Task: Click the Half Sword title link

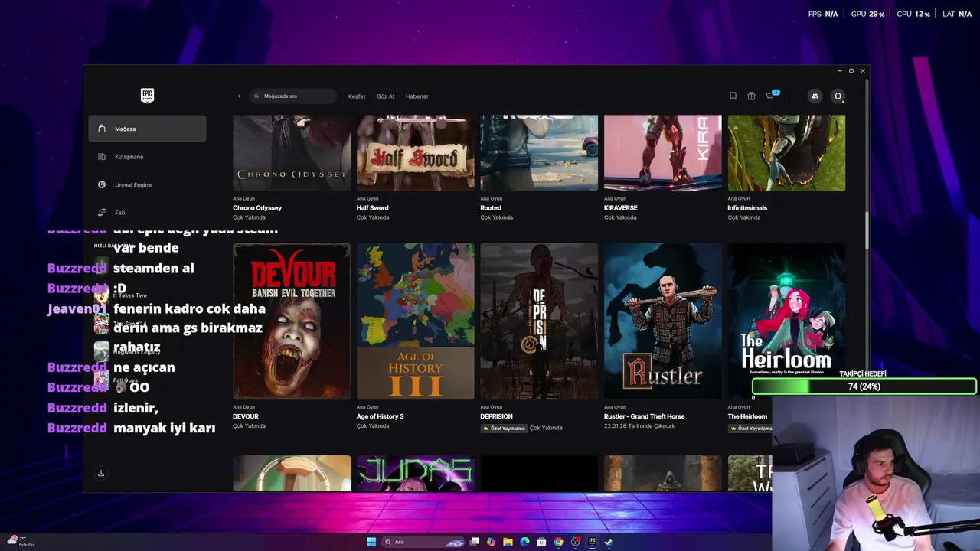Action: click(373, 208)
